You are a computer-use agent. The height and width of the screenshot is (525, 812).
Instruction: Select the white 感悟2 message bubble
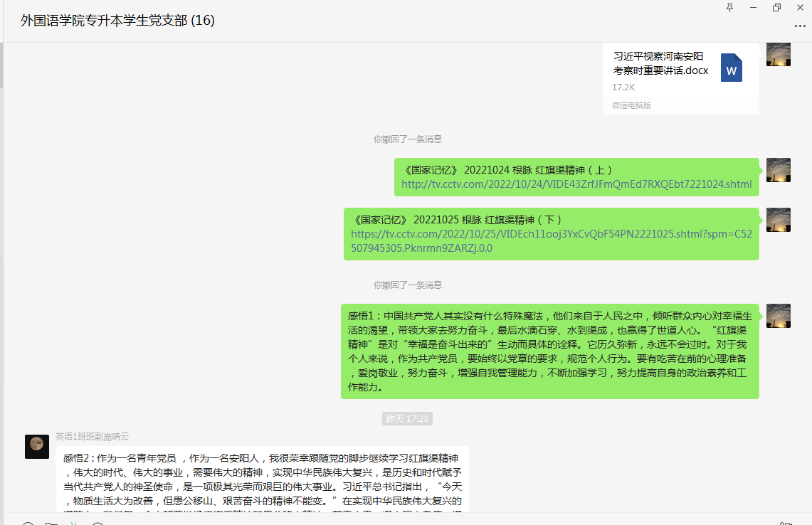coord(262,480)
